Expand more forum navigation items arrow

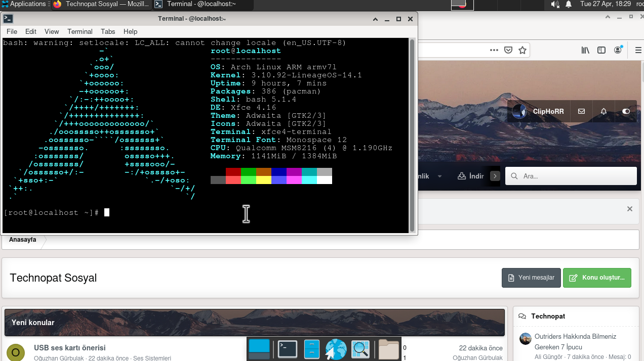(495, 176)
